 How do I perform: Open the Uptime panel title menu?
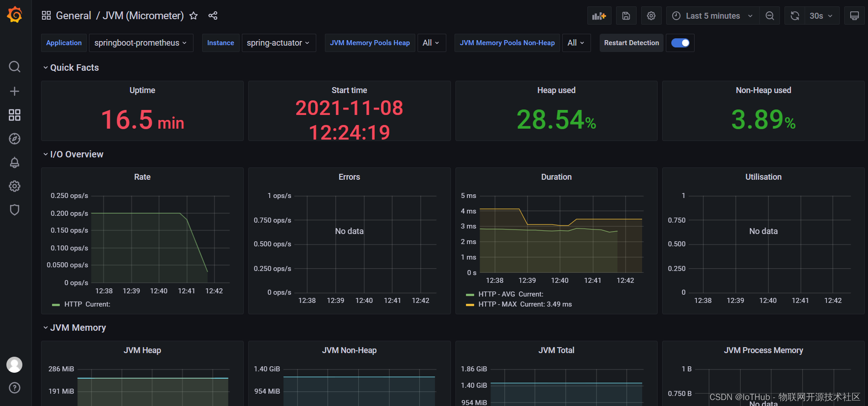(142, 90)
